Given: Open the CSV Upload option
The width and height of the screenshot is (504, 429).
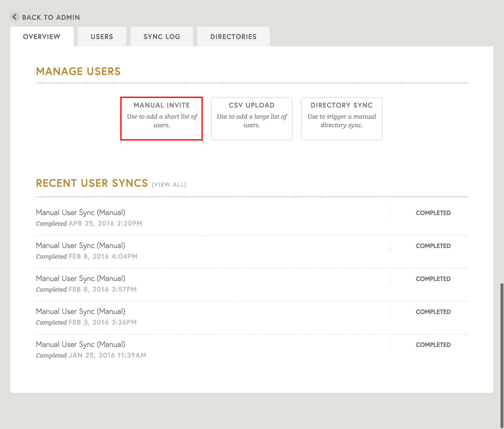Looking at the screenshot, I should tap(251, 118).
